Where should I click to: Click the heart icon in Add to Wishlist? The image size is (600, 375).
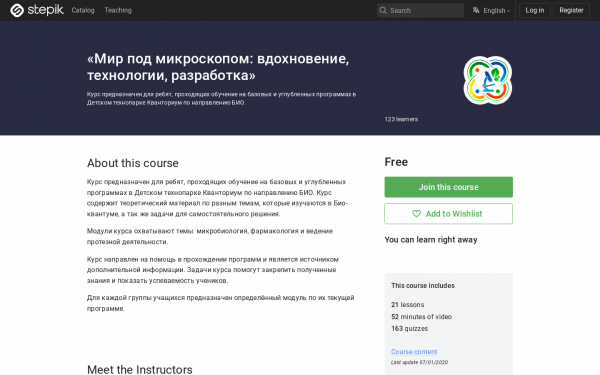(x=416, y=214)
